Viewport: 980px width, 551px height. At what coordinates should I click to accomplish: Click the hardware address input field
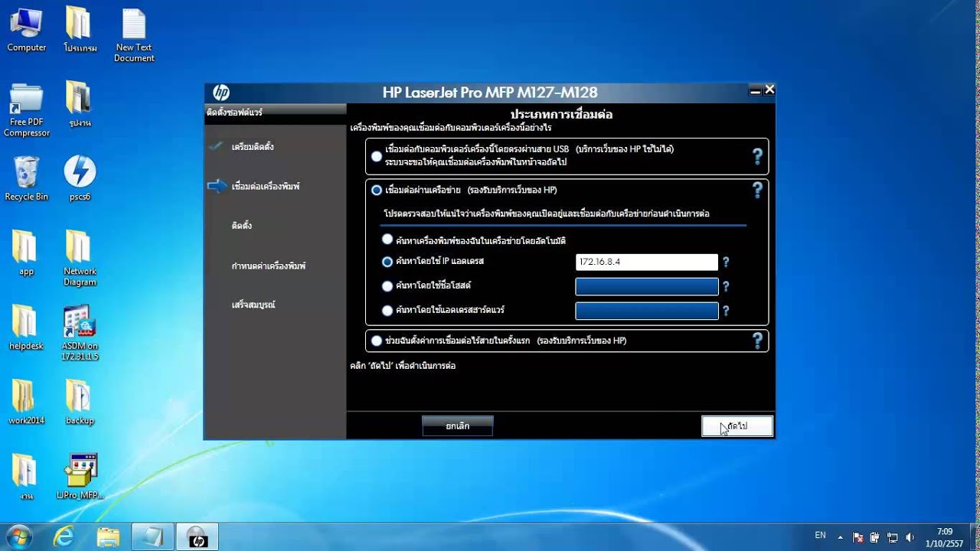[646, 311]
